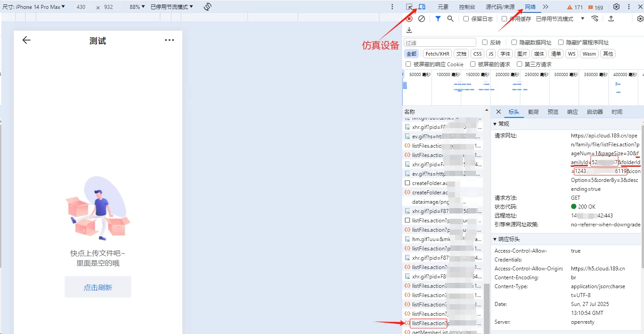Open DevTools settings gear
Screen dimensions: 644x334
coord(616,7)
